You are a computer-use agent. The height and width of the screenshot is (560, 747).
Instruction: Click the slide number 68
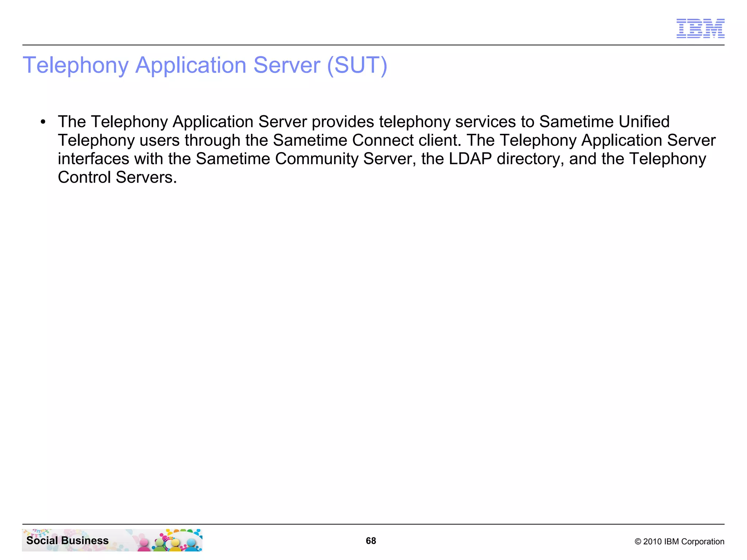[371, 541]
